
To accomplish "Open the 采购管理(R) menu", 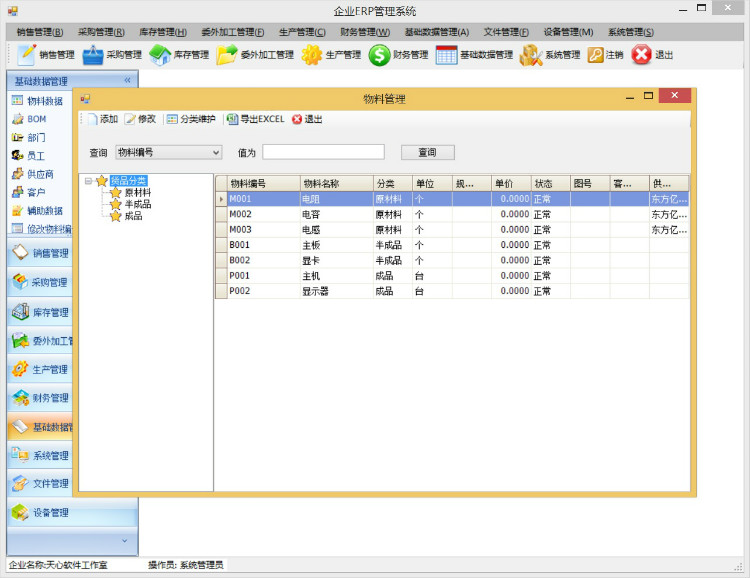I will (x=101, y=32).
